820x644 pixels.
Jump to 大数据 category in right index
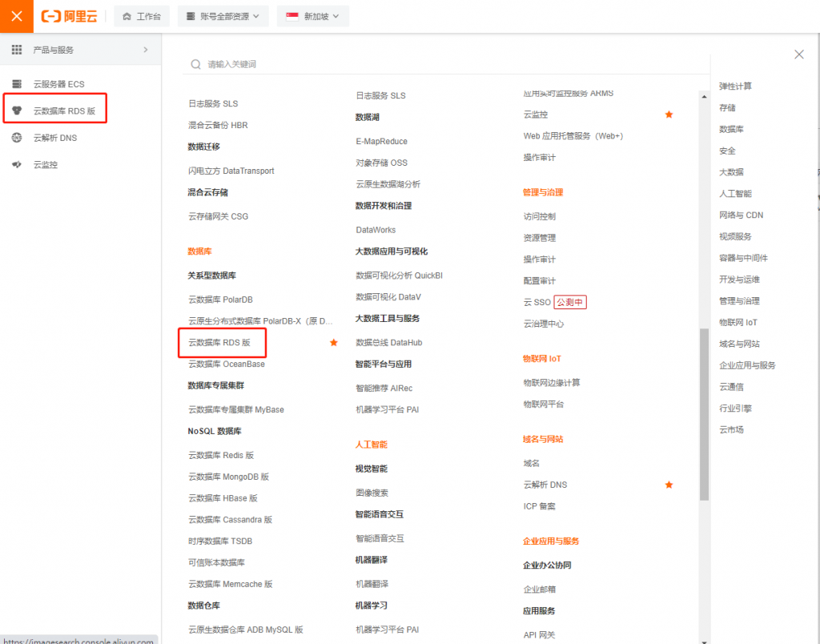pos(731,172)
